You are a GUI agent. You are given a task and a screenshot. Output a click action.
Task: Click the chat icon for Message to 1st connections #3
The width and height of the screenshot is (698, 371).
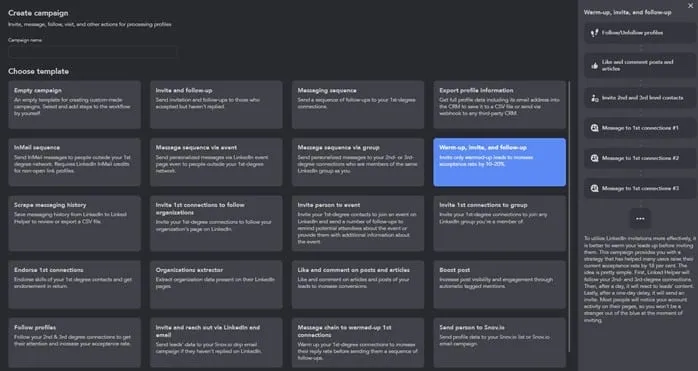(594, 188)
